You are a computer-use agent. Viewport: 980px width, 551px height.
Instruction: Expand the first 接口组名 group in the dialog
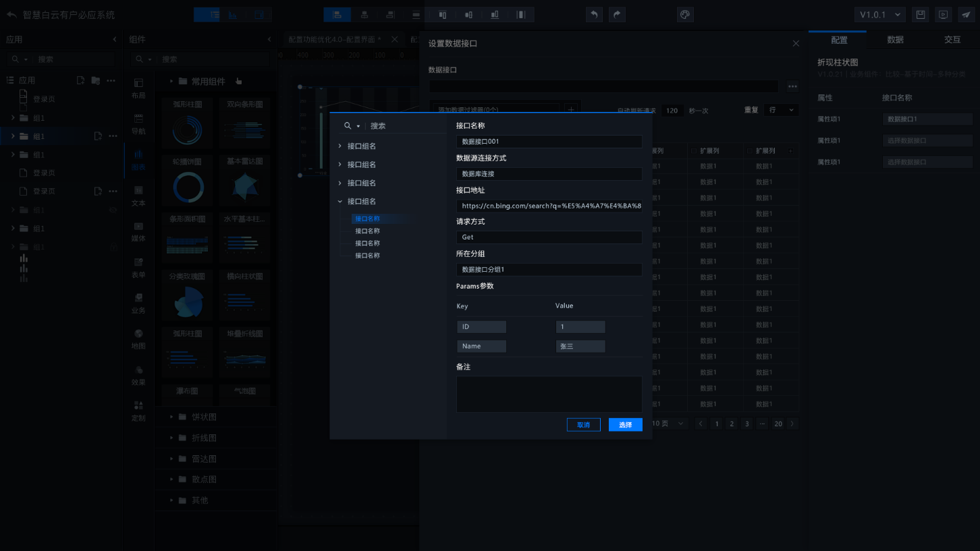click(339, 146)
